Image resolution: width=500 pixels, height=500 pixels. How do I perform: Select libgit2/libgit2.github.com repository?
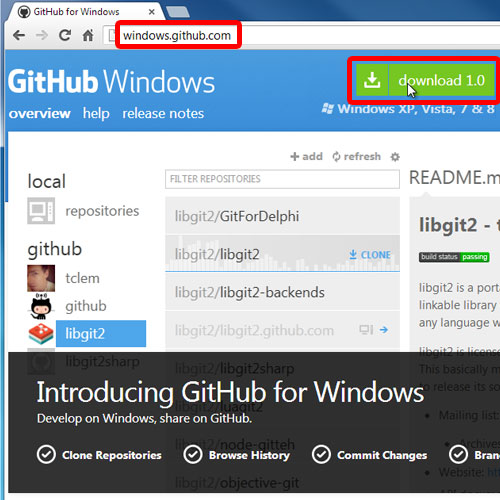coord(282,330)
